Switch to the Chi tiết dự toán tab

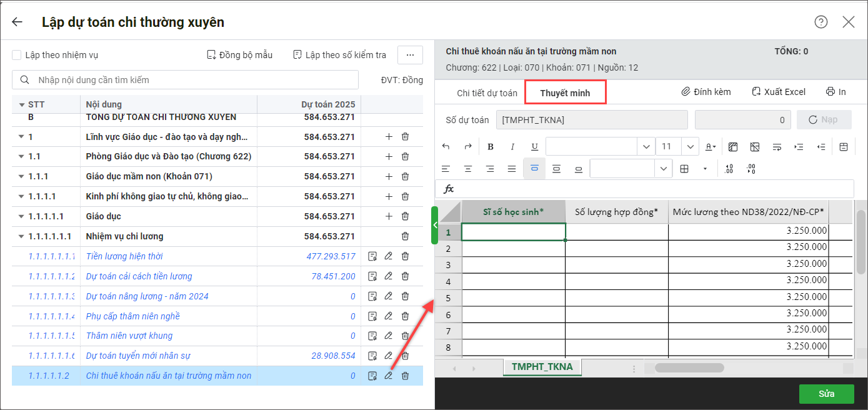tap(487, 93)
